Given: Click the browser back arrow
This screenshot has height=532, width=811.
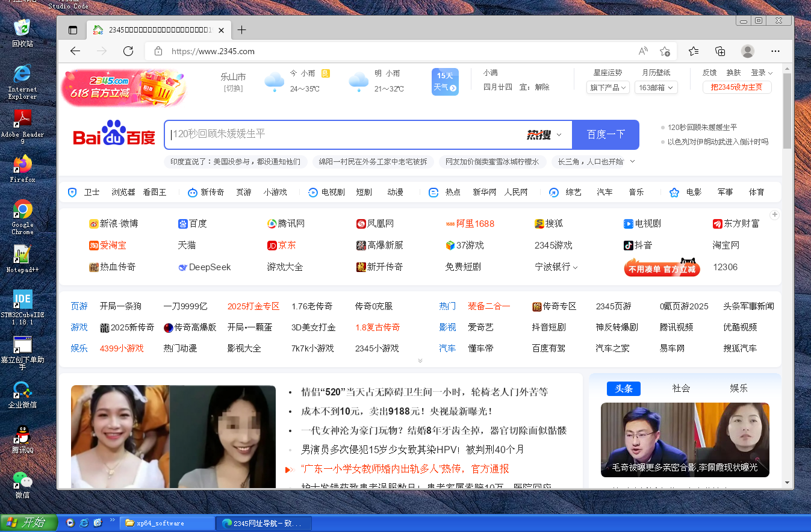Looking at the screenshot, I should (x=75, y=51).
